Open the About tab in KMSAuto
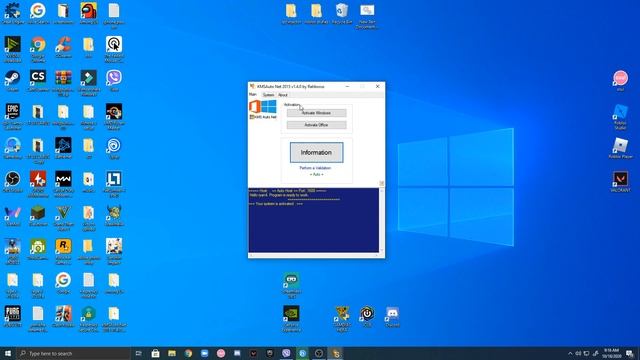This screenshot has height=360, width=640. [283, 95]
